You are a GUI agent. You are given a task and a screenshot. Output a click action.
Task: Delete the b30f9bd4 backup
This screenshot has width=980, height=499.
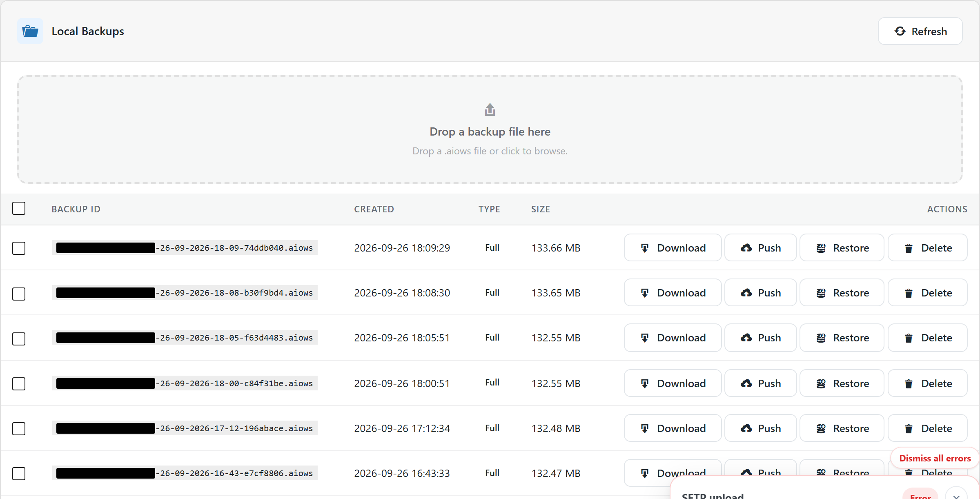pyautogui.click(x=927, y=292)
